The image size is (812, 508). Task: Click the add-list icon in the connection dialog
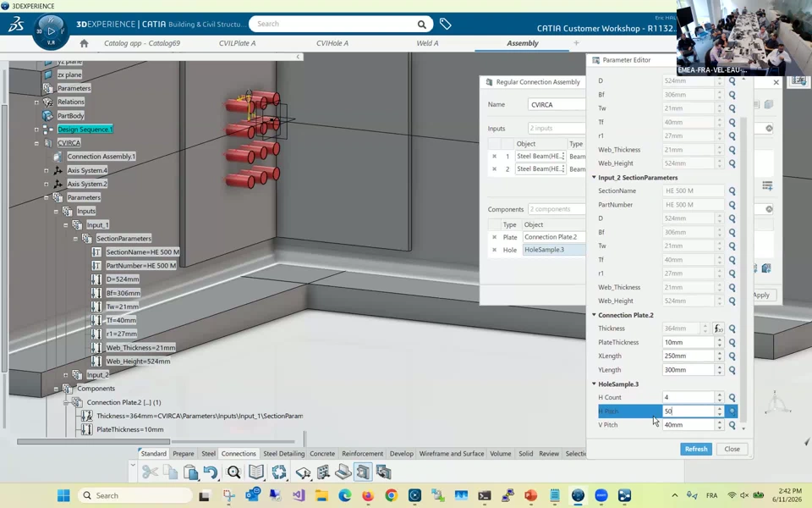click(x=767, y=185)
